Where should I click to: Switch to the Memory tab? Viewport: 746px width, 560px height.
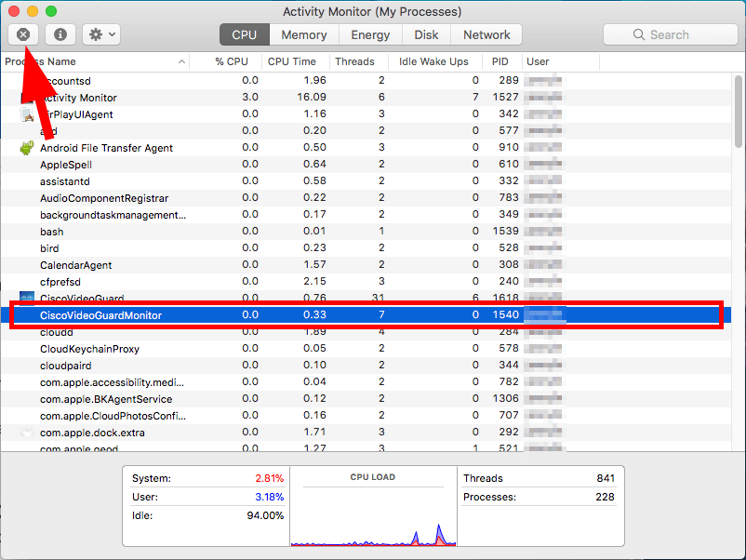pyautogui.click(x=304, y=34)
